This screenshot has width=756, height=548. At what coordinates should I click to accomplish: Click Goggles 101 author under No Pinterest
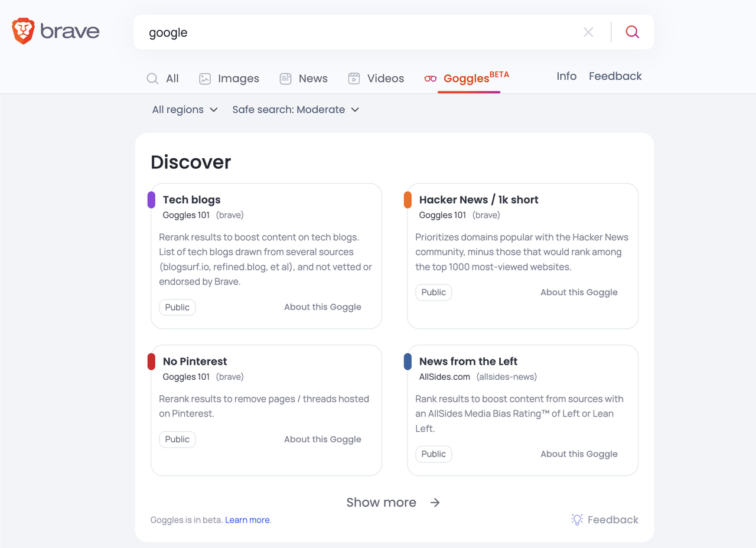186,377
